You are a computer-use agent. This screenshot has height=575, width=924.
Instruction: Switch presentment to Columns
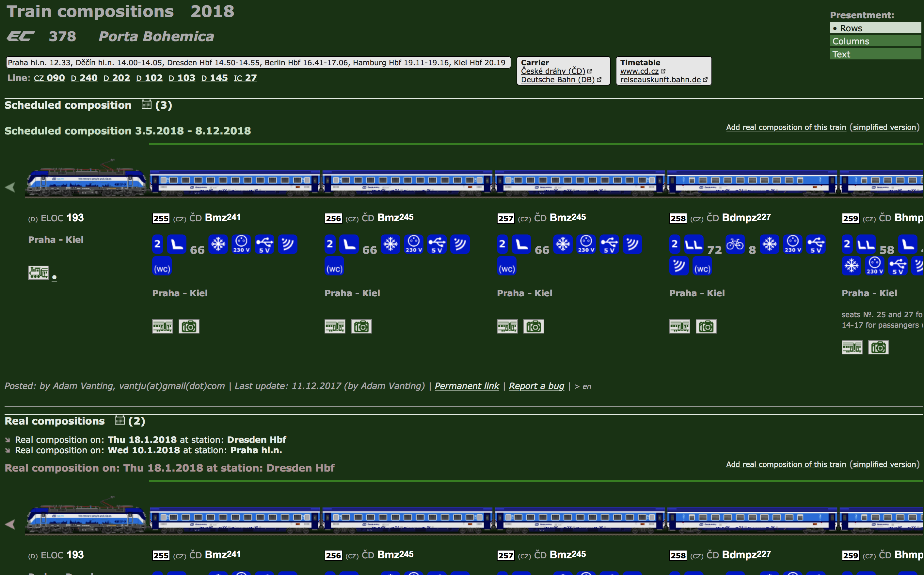(x=875, y=41)
